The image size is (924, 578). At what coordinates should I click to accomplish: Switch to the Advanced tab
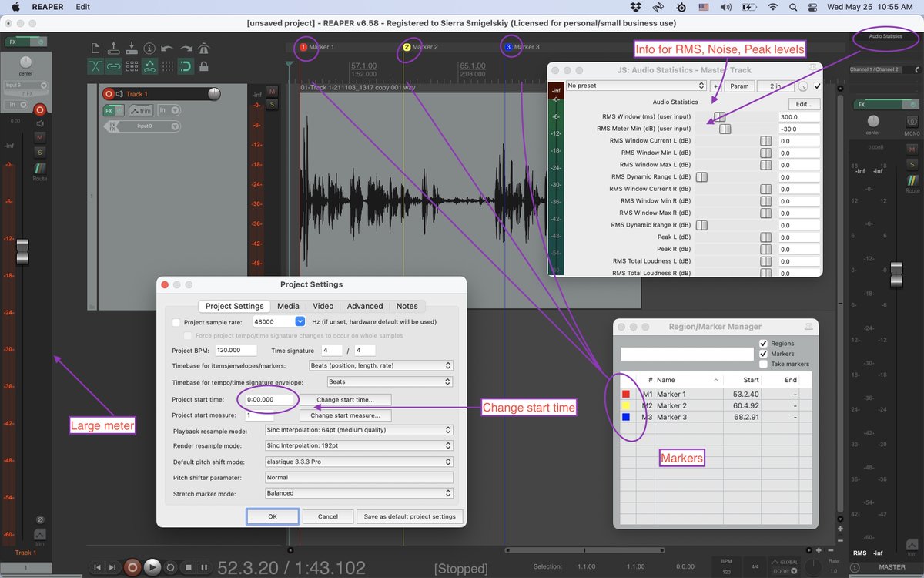365,306
